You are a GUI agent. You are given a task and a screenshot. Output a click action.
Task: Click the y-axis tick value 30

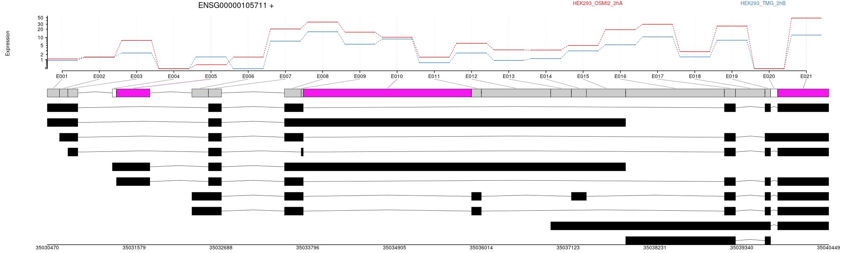click(x=40, y=24)
